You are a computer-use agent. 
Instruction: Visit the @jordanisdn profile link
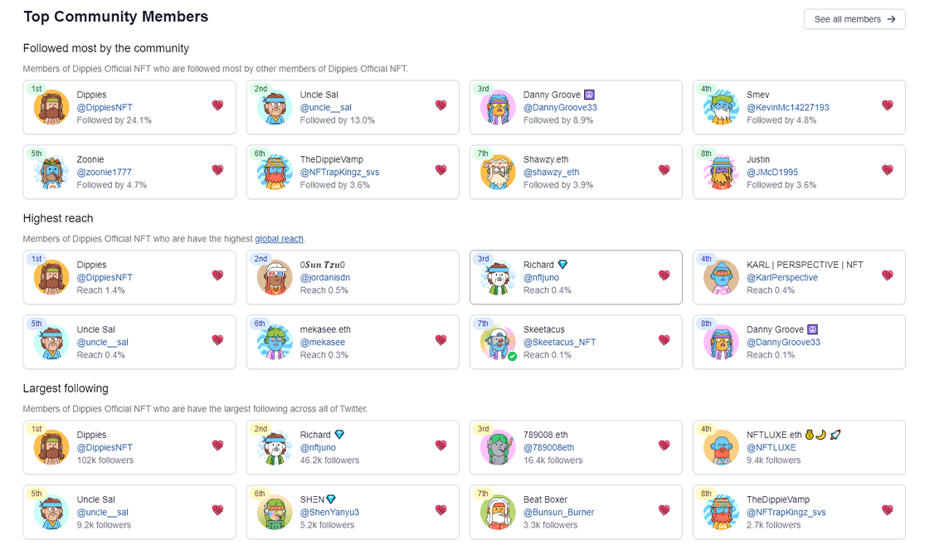point(325,278)
